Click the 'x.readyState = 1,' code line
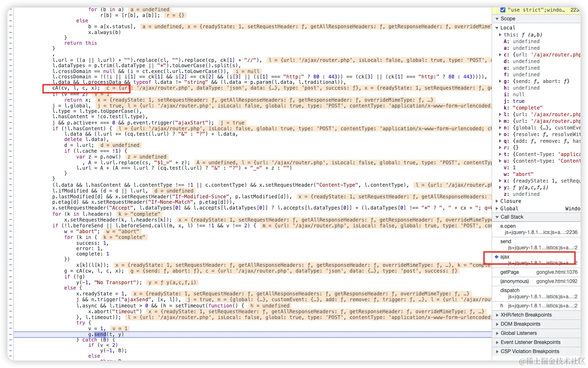Viewport: 588px width, 368px height. click(101, 294)
